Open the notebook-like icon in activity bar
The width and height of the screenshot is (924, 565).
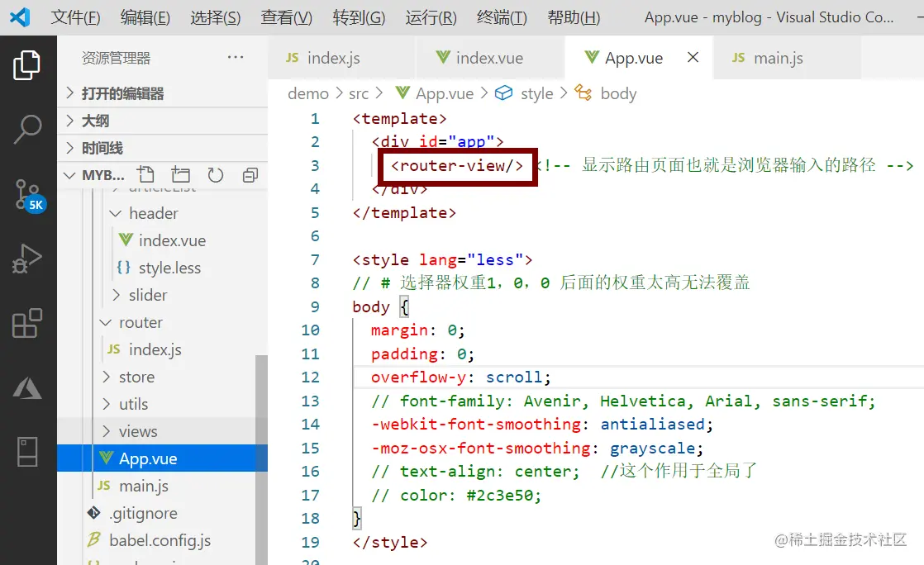coord(27,452)
